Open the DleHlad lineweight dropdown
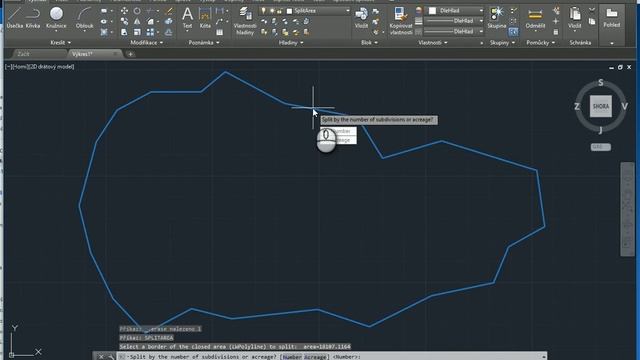Viewport: 640px width, 360px height. pos(481,20)
